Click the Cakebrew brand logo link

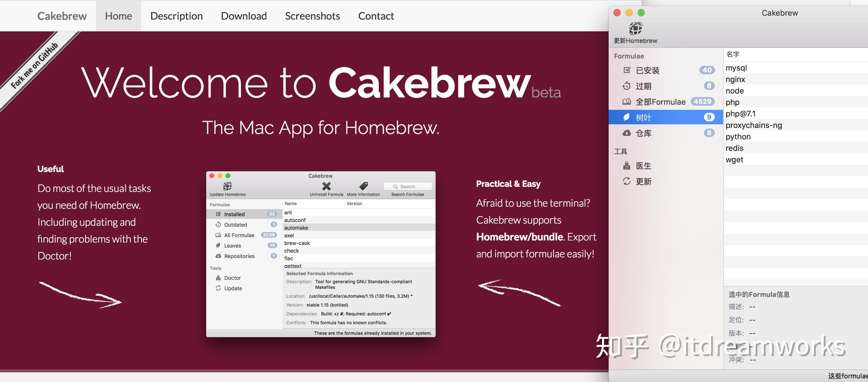click(62, 16)
